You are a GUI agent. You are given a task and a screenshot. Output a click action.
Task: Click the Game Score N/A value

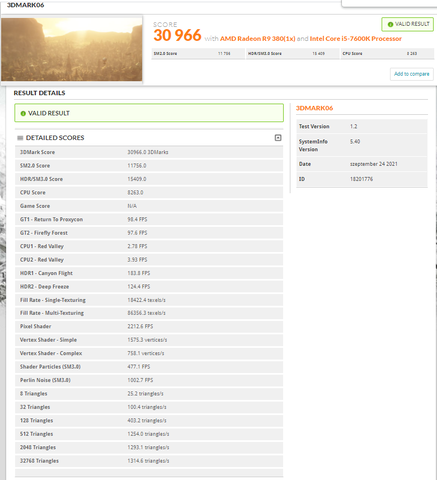132,206
